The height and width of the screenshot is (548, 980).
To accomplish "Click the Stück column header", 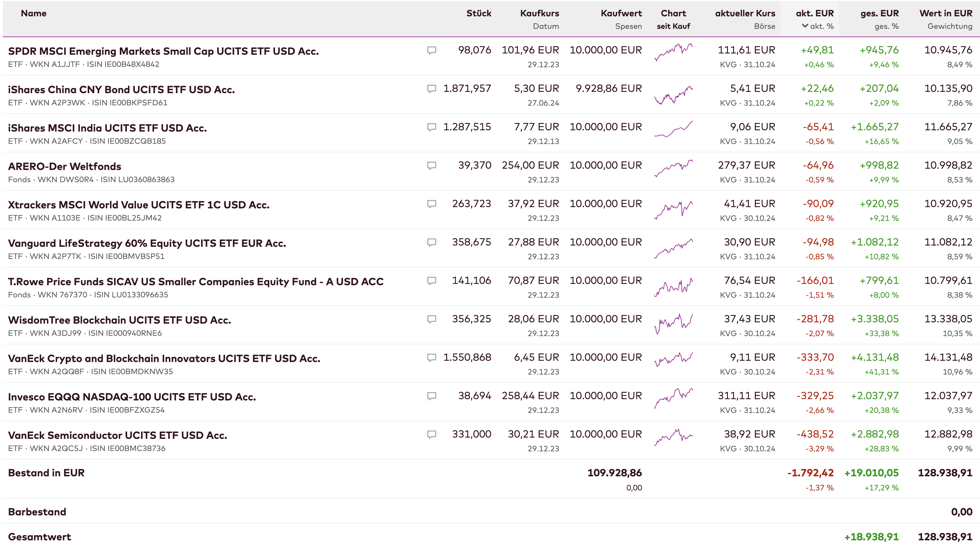I will [478, 13].
